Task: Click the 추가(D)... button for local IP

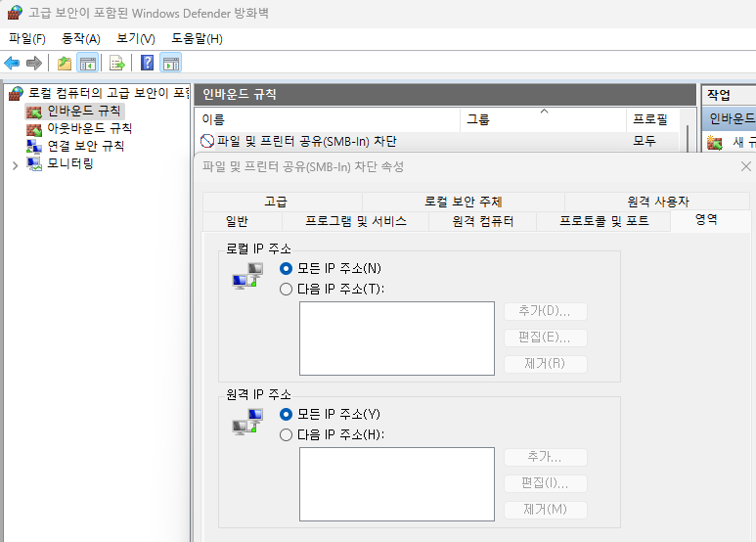Action: pos(546,311)
